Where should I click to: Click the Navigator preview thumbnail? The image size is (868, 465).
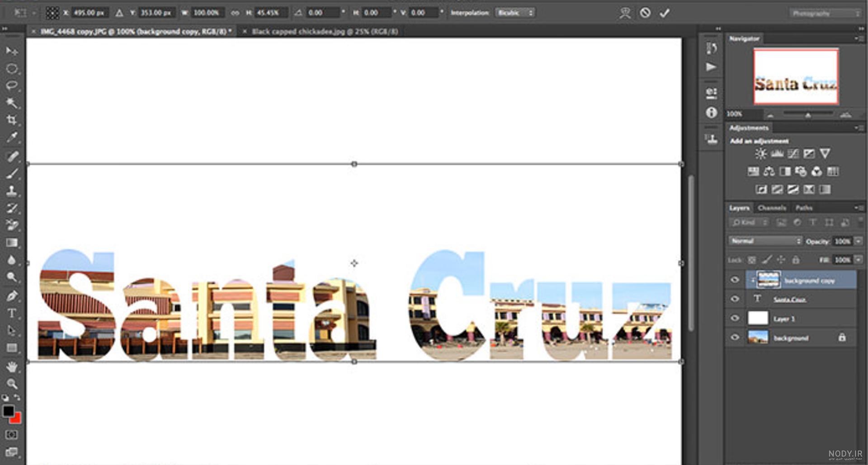pos(796,77)
